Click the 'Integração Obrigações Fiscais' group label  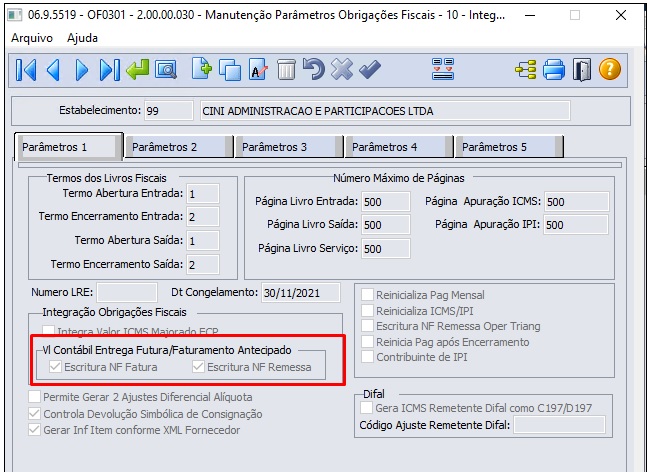pyautogui.click(x=114, y=312)
